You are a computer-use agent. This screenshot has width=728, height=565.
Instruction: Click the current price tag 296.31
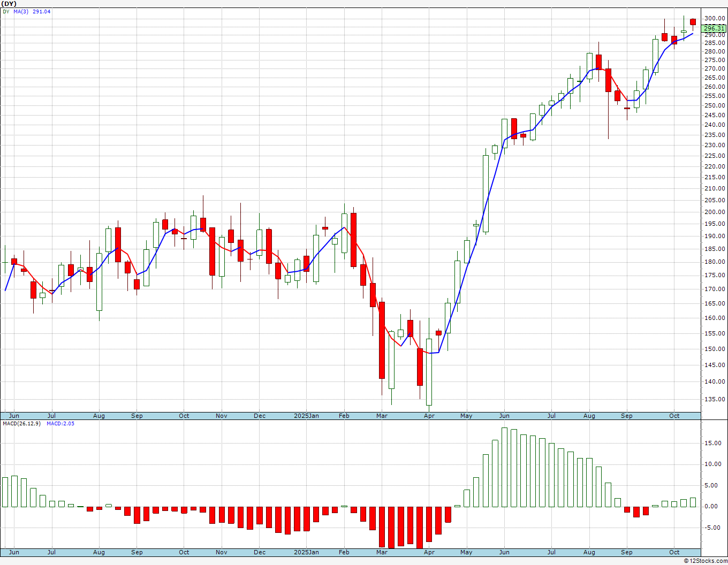tap(714, 28)
